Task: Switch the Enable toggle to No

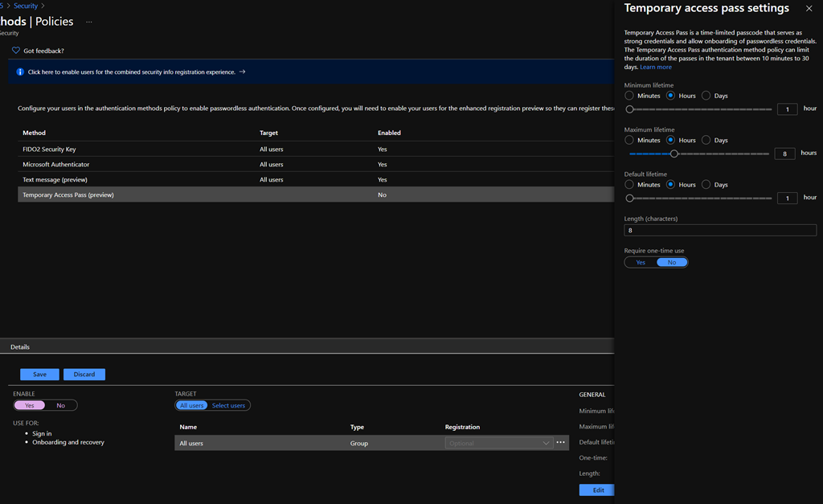Action: 60,405
